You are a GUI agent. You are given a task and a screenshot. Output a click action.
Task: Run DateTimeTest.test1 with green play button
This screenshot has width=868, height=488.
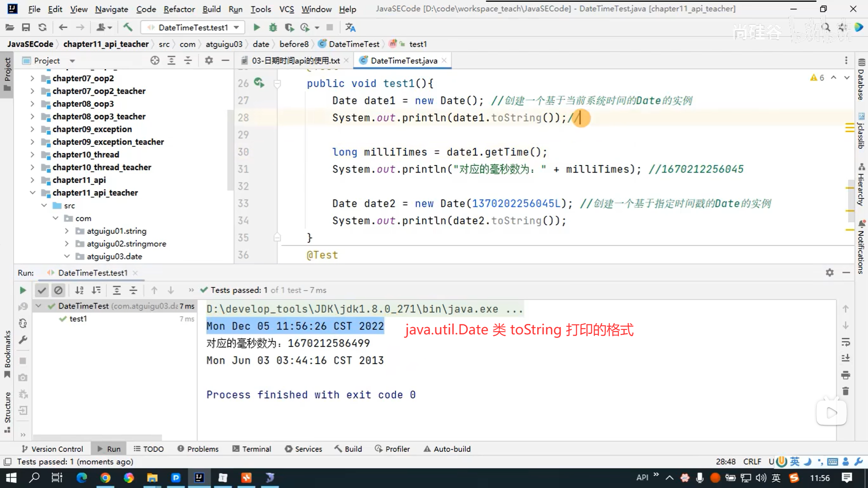256,28
